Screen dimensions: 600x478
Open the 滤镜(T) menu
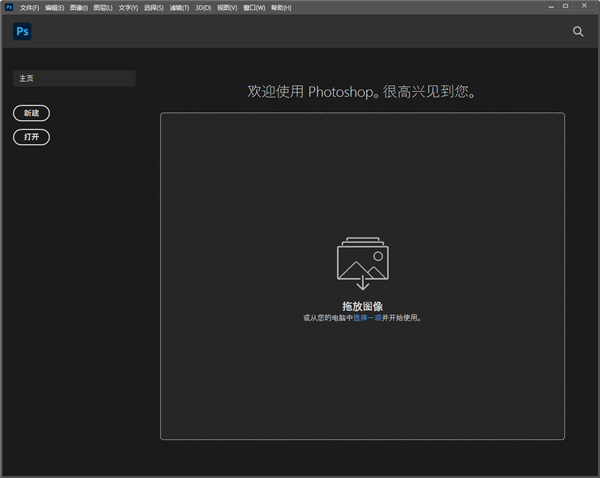(x=179, y=7)
